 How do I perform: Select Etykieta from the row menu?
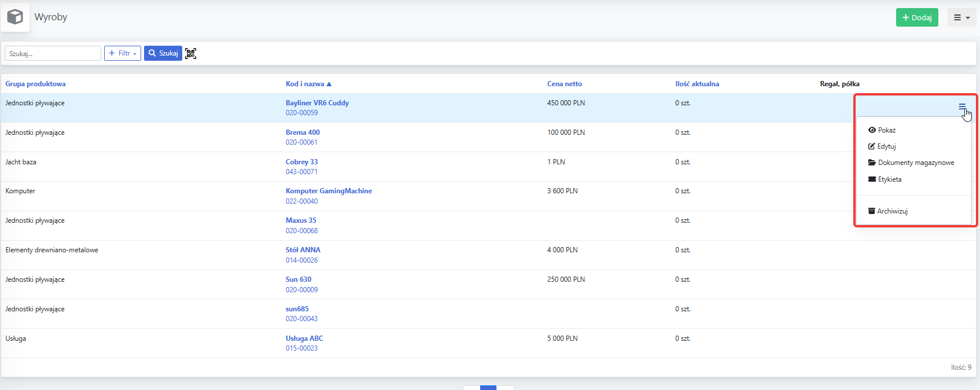[x=885, y=179]
